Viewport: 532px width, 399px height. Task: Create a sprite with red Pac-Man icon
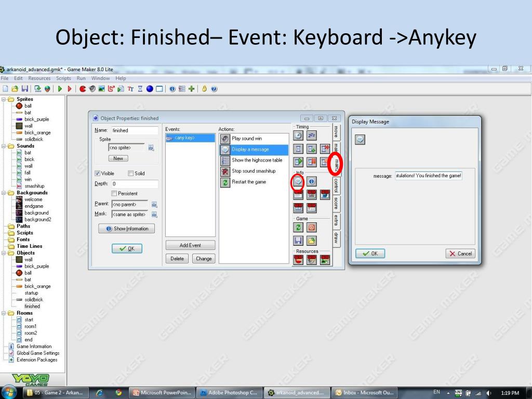click(x=83, y=89)
